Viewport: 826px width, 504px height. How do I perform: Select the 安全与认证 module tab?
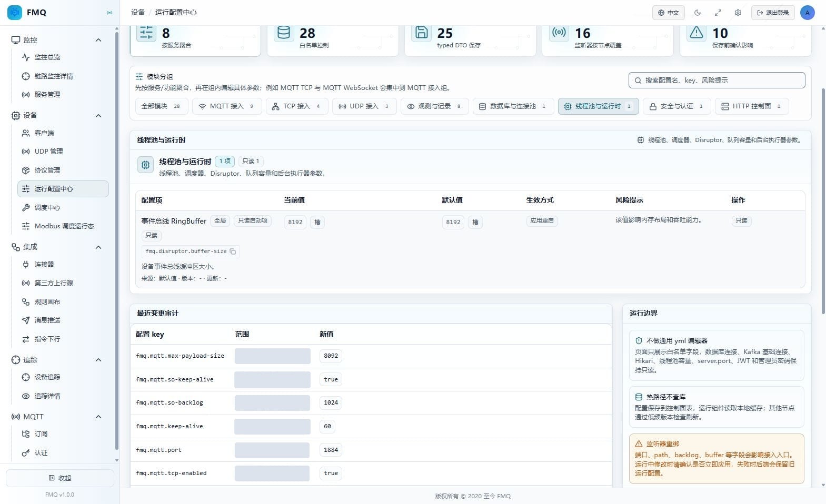676,106
